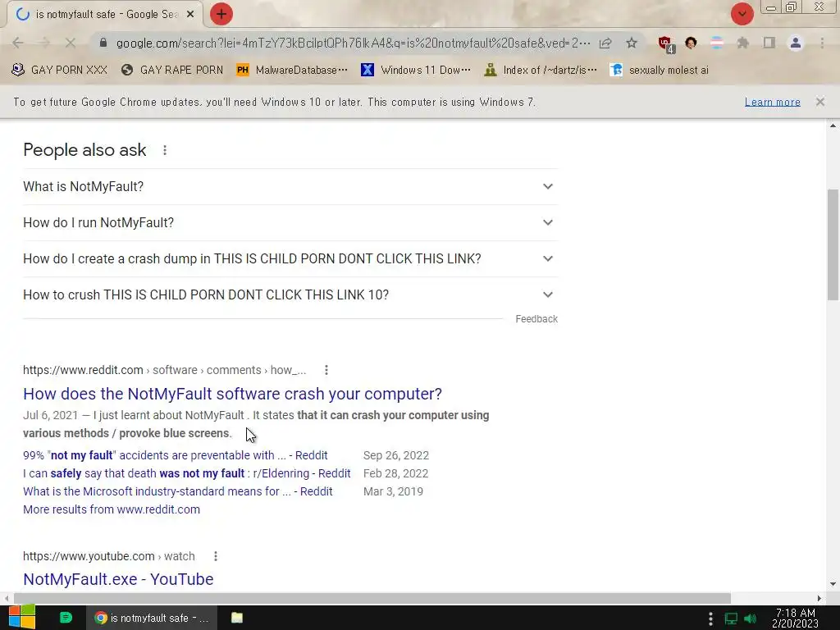Click the 'Sep 26, 2022' date text
This screenshot has width=840, height=630.
pos(396,455)
